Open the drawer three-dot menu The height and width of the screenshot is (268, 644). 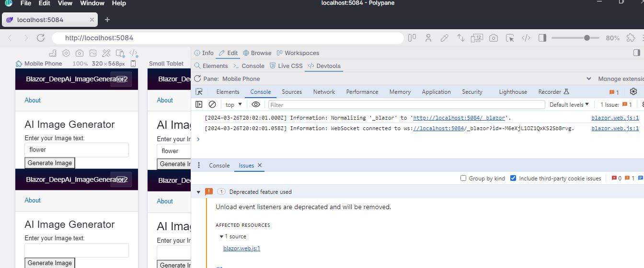(199, 165)
